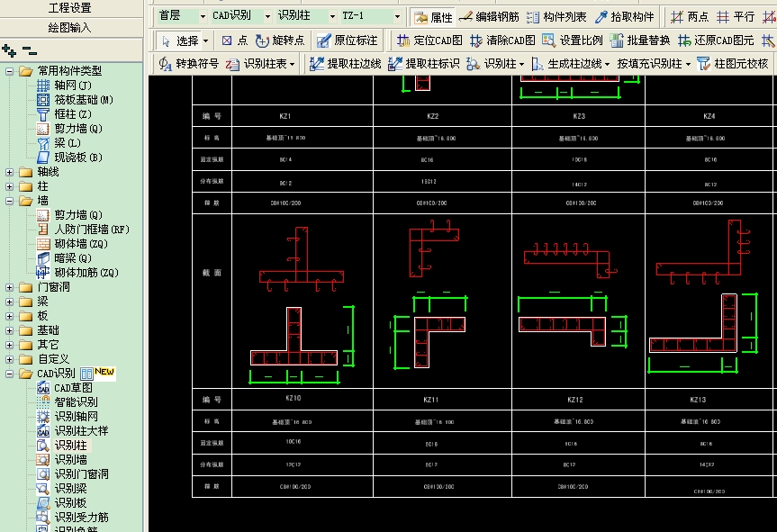Collapse the CAD识别 tree folder
Image resolution: width=777 pixels, height=532 pixels.
[x=9, y=374]
